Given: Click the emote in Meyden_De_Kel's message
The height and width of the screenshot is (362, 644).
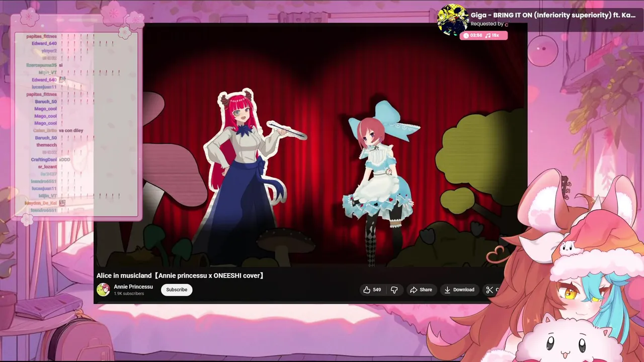Looking at the screenshot, I should click(x=62, y=203).
